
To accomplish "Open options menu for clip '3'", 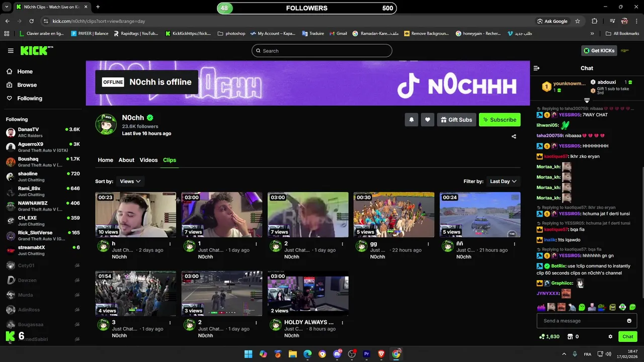I will tap(170, 323).
